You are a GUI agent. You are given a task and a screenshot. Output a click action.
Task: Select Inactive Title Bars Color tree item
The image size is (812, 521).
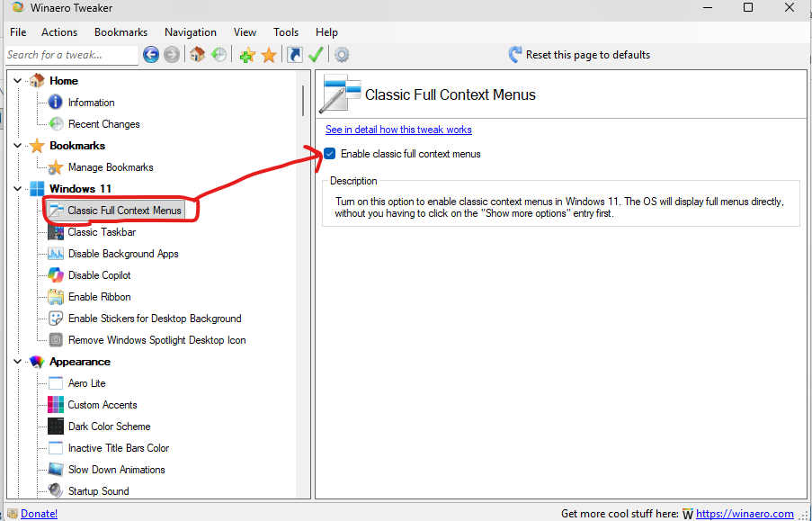119,448
